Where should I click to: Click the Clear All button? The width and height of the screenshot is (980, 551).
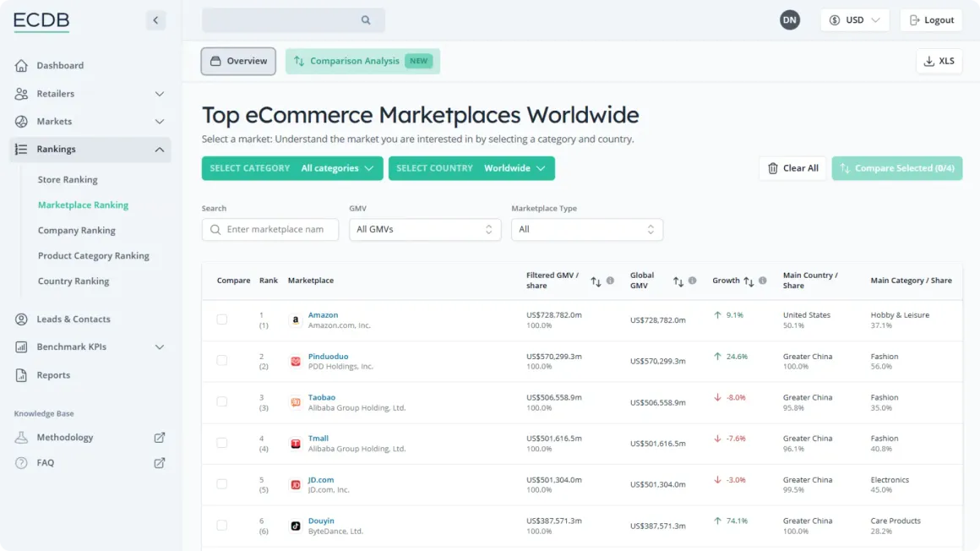click(x=792, y=168)
